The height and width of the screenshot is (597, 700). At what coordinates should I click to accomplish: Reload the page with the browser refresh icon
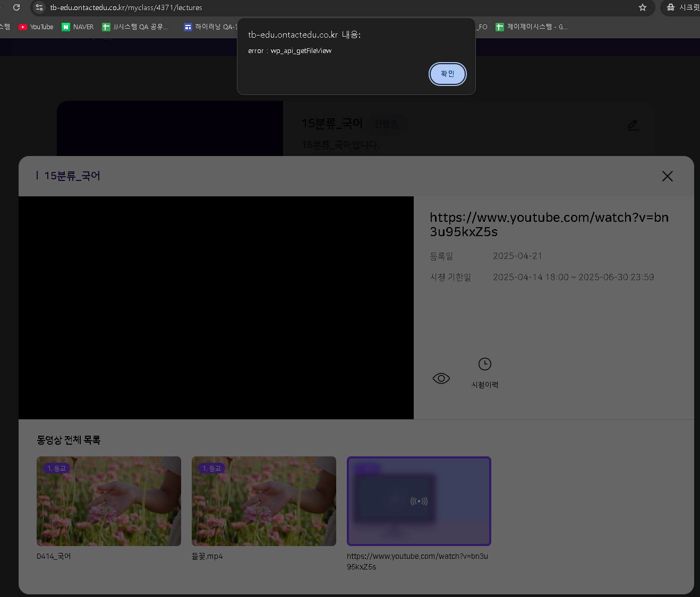point(16,7)
